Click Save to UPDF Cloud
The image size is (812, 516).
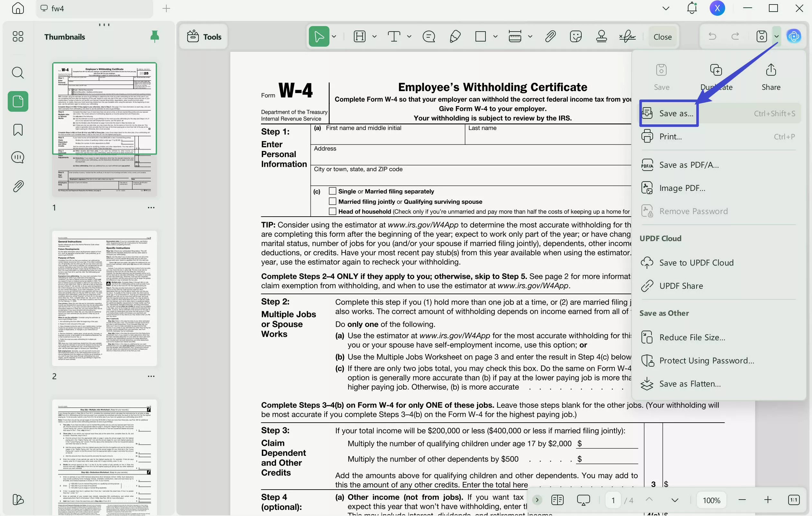click(696, 262)
